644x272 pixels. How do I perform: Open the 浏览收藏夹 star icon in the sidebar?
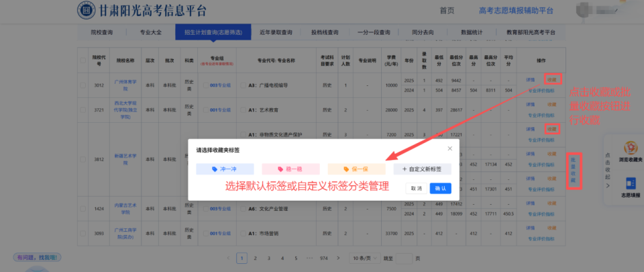[631, 147]
